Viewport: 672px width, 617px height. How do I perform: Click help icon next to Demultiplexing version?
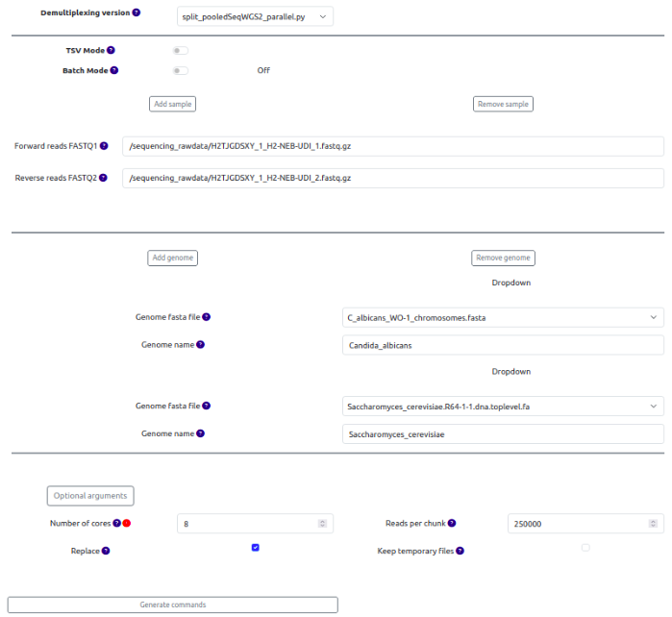[136, 13]
